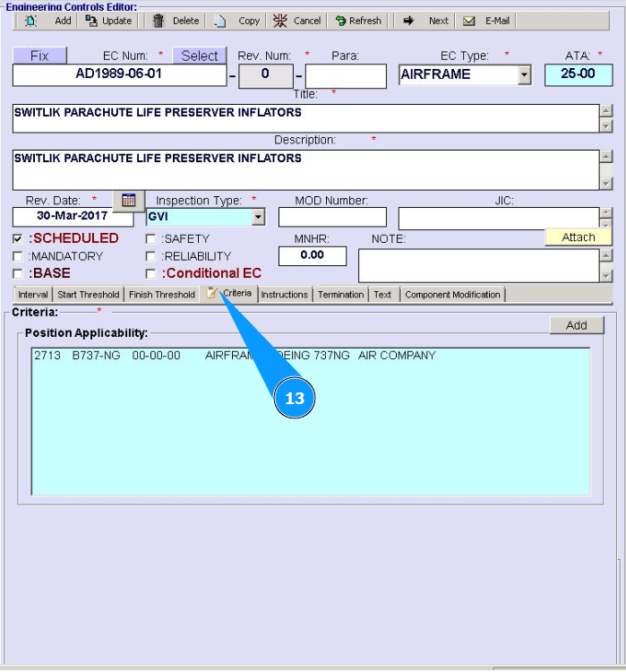Click the E-Mail envelope icon

(468, 21)
